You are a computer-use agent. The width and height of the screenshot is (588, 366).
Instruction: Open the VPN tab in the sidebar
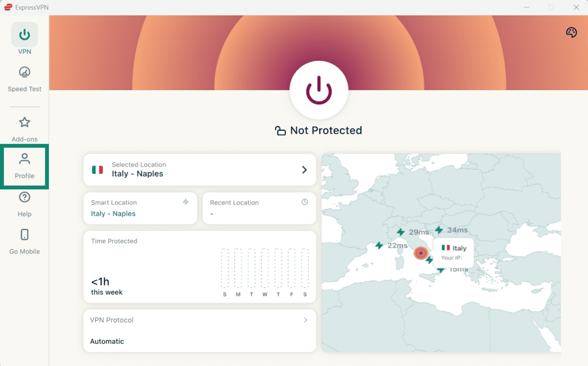[x=24, y=39]
